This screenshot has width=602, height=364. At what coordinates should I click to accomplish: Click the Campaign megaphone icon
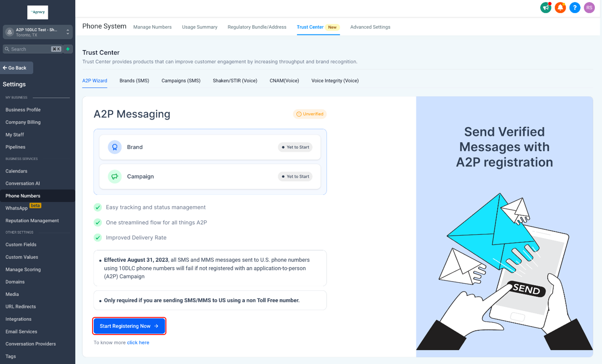coord(115,176)
